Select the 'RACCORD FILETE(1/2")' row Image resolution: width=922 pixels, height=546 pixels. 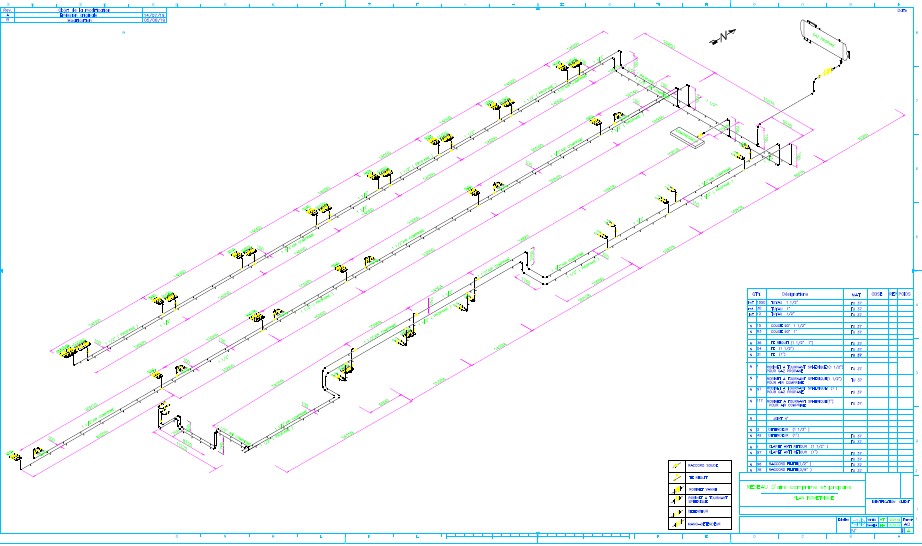(x=830, y=464)
